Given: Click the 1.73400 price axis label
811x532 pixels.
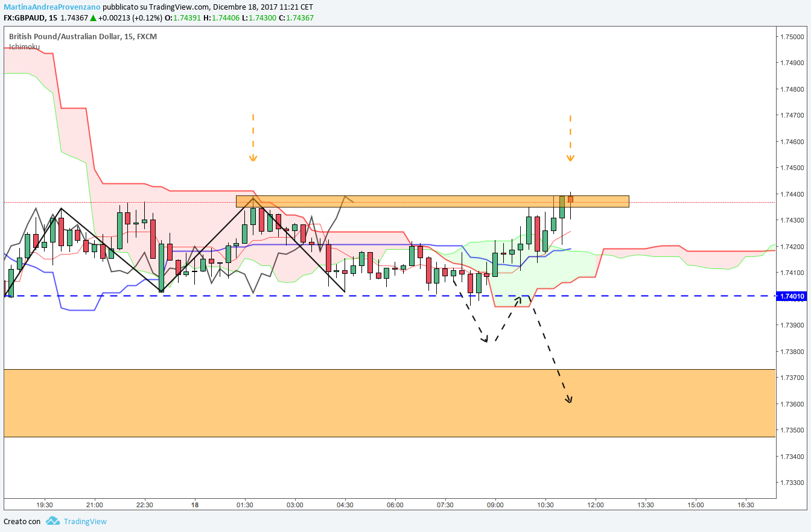Looking at the screenshot, I should (x=793, y=457).
